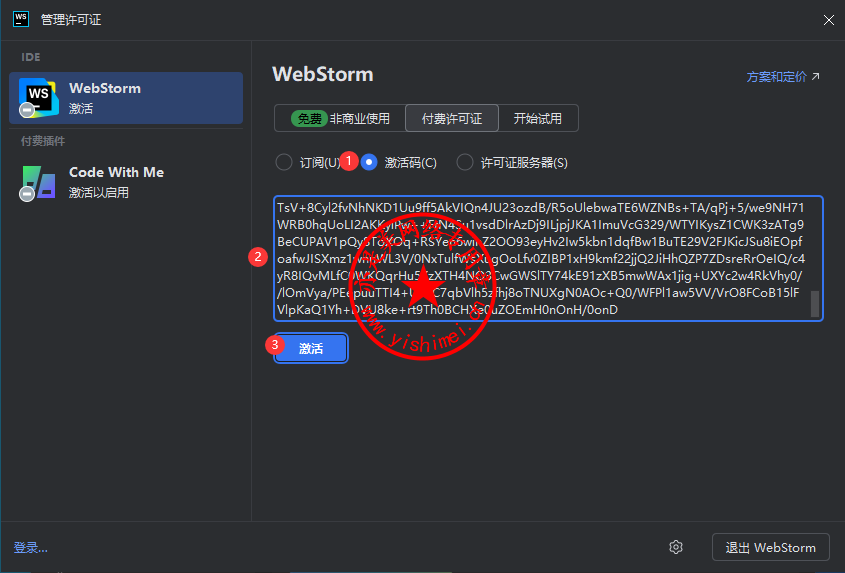Select the WebStorm entry in IDE list

126,98
